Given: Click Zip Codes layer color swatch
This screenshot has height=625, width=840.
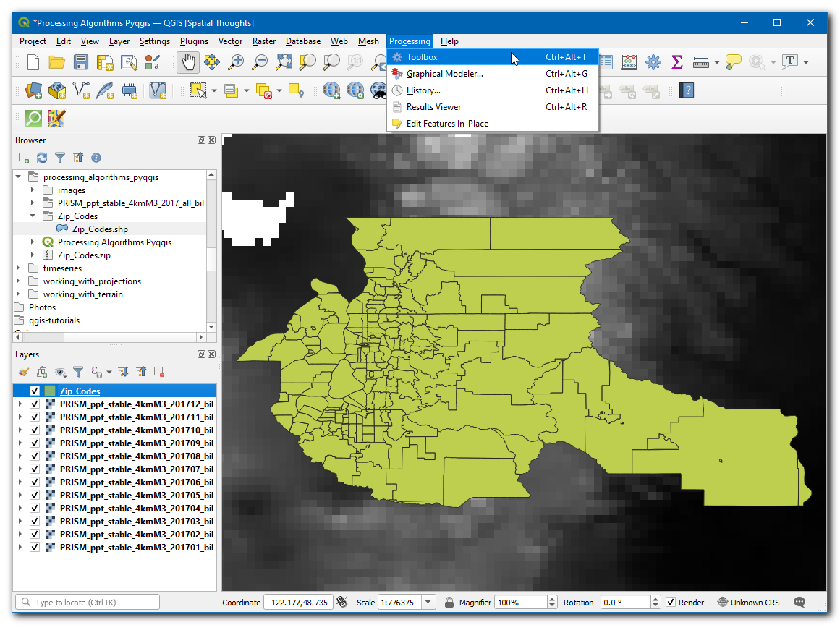Looking at the screenshot, I should tap(50, 391).
